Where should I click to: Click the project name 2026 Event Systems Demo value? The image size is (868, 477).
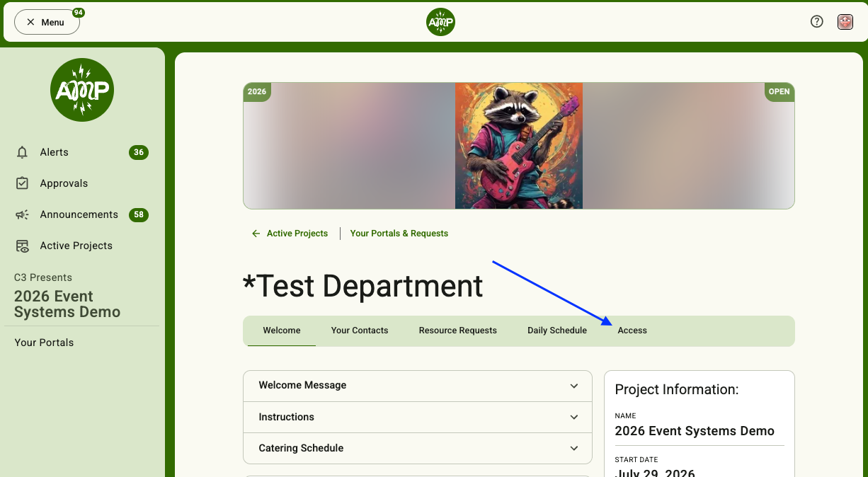[x=695, y=431]
